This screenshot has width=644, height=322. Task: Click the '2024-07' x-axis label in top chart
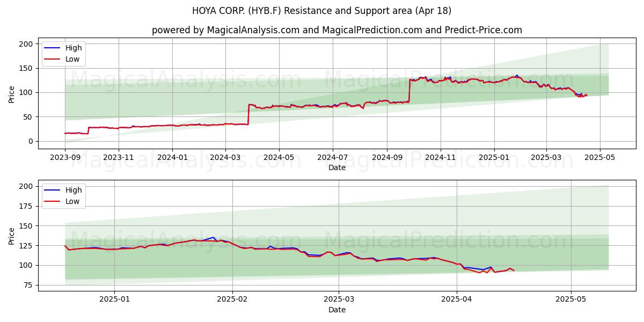coord(332,158)
